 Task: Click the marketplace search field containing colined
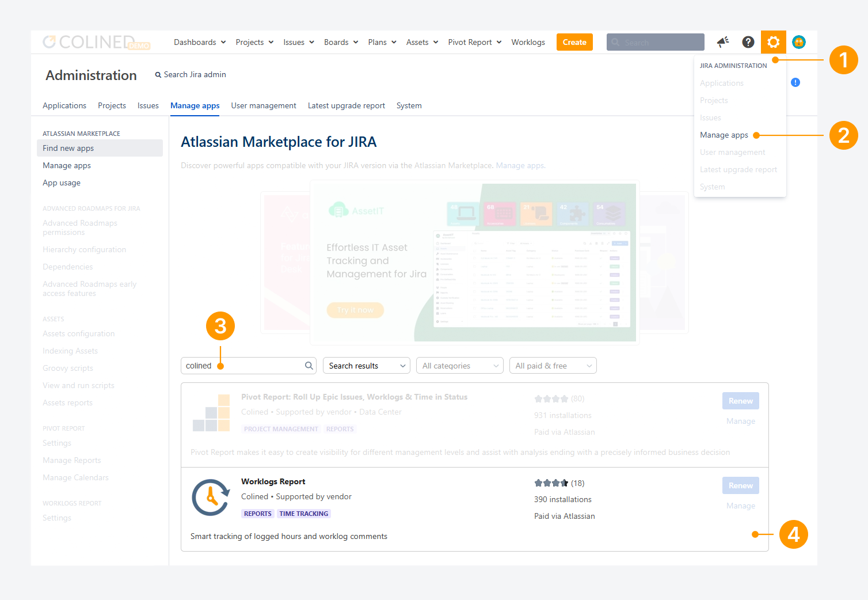point(249,366)
